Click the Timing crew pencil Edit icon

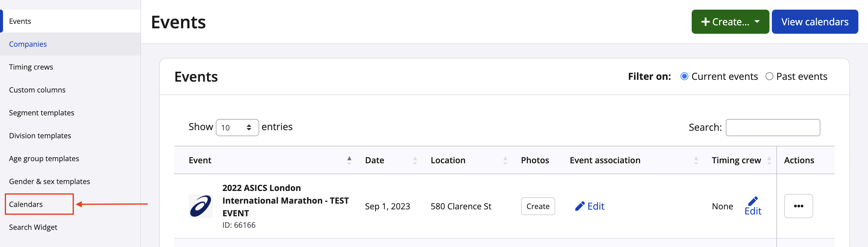pyautogui.click(x=753, y=201)
